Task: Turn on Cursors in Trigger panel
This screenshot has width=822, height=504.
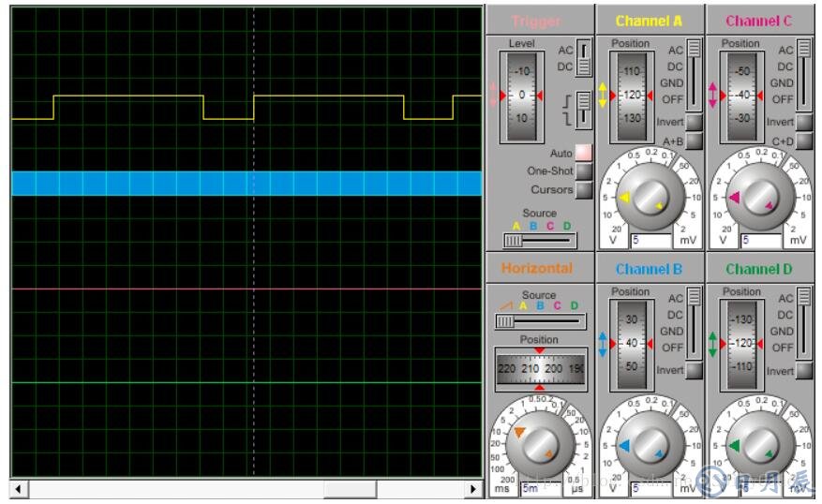Action: [584, 190]
